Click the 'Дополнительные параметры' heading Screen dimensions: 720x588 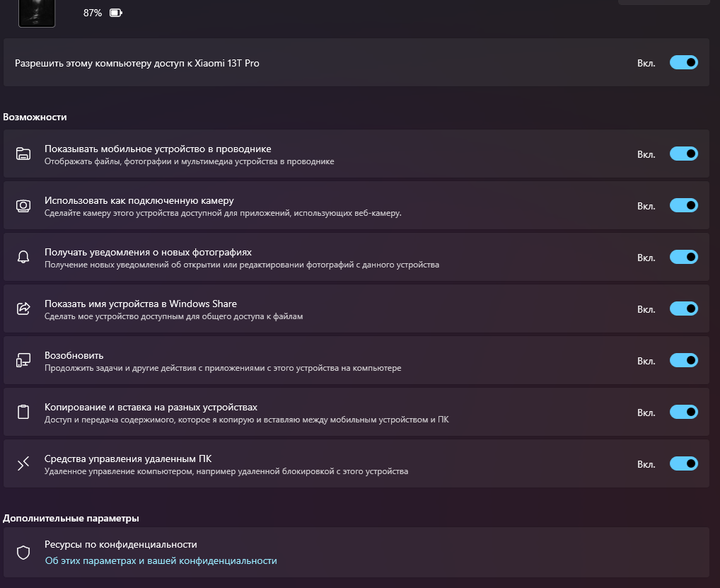click(71, 519)
